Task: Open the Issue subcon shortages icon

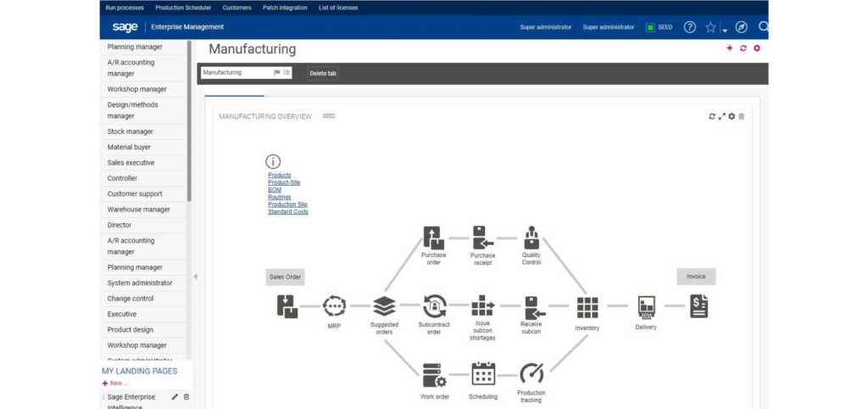Action: [482, 306]
